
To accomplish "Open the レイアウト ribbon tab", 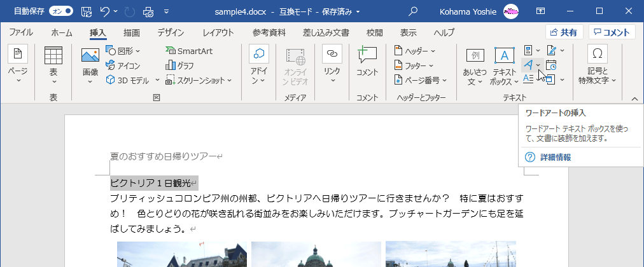I will point(218,32).
